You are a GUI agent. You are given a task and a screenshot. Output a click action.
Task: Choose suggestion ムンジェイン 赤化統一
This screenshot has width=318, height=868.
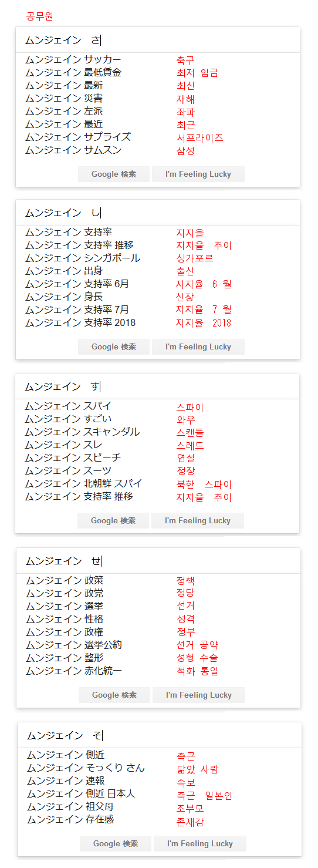pos(74,671)
